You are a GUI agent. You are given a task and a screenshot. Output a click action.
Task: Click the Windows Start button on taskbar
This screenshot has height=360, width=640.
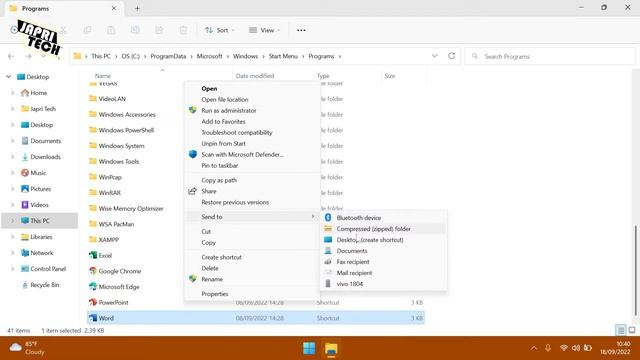click(x=309, y=349)
